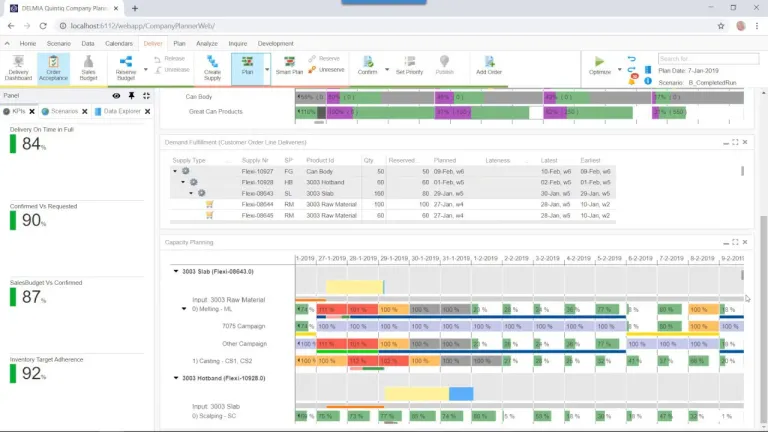
Task: Collapse the ribbon with chevron
Action: 7,44
